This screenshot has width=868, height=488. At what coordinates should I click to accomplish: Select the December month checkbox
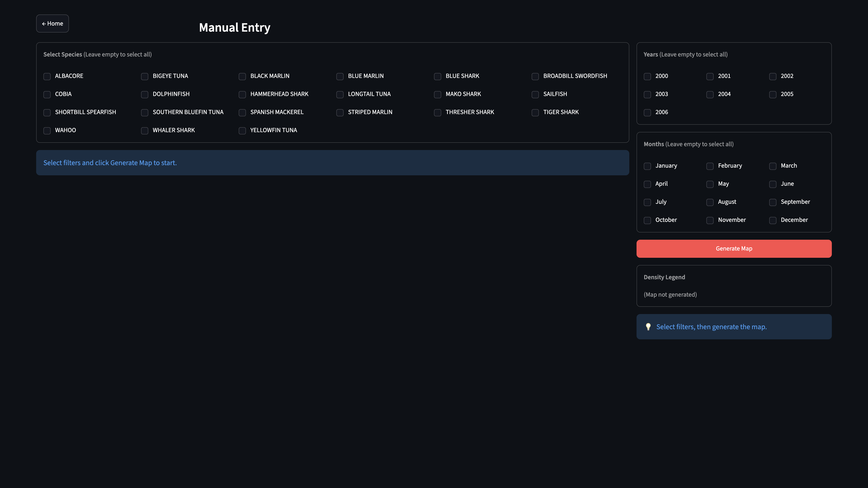[x=773, y=220]
